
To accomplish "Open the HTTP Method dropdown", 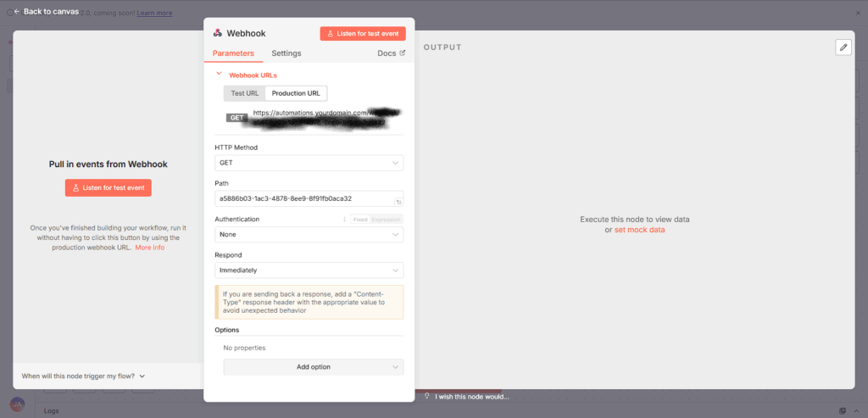I will pos(309,163).
